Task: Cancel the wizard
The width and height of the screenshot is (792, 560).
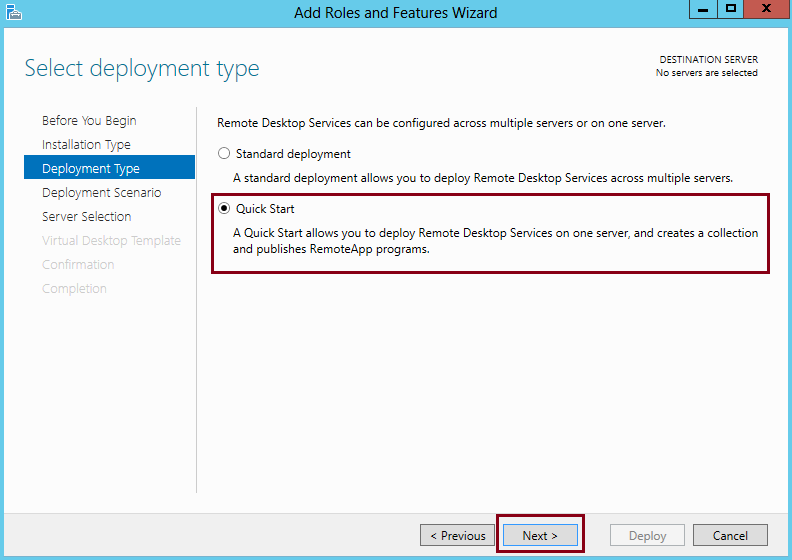Action: pyautogui.click(x=730, y=535)
